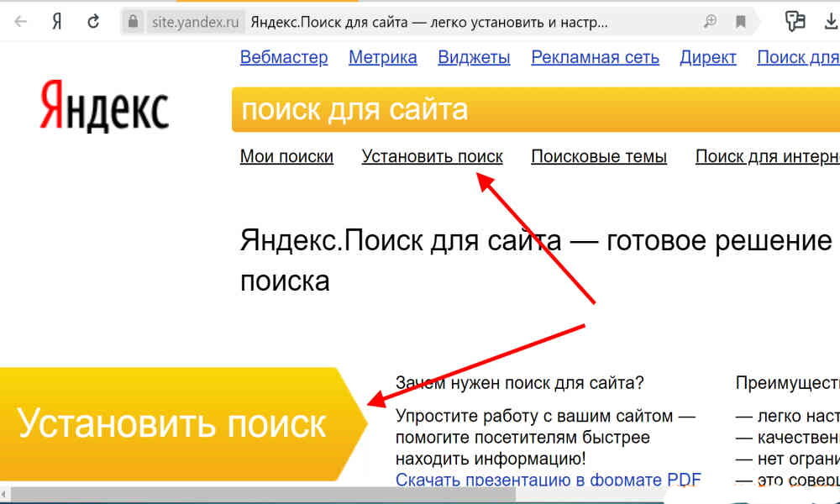Open the Директ link
The height and width of the screenshot is (504, 840).
pos(708,57)
